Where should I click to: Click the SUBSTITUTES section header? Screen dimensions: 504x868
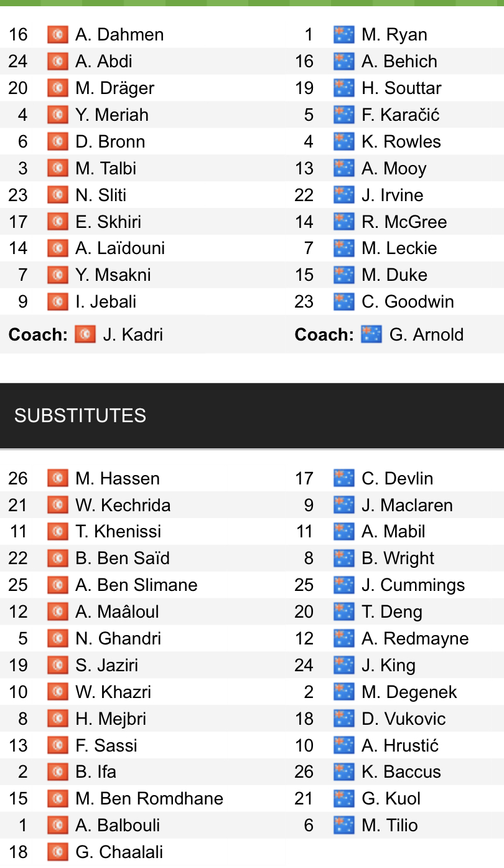[x=80, y=415]
